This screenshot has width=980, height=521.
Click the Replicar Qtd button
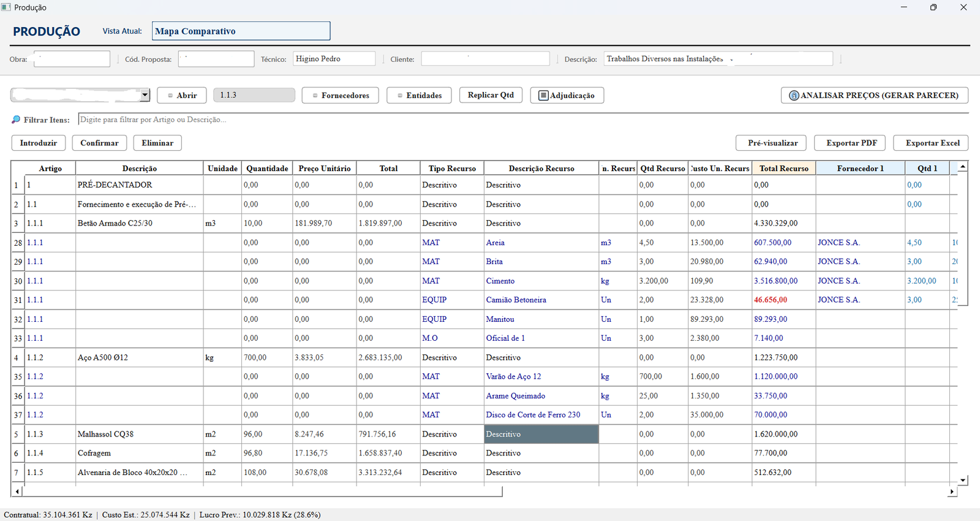[x=491, y=95]
